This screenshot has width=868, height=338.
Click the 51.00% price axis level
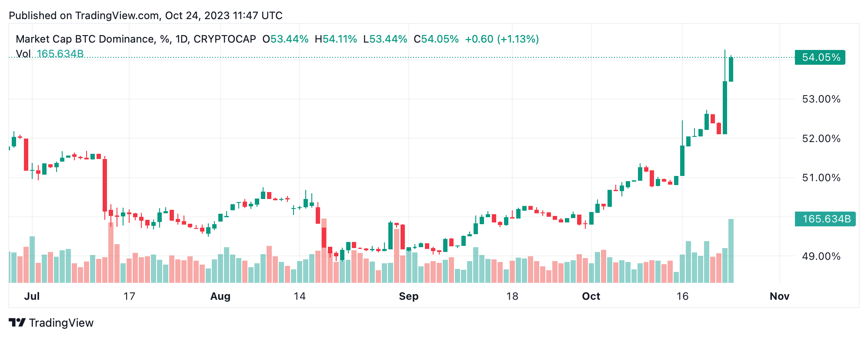pos(821,178)
